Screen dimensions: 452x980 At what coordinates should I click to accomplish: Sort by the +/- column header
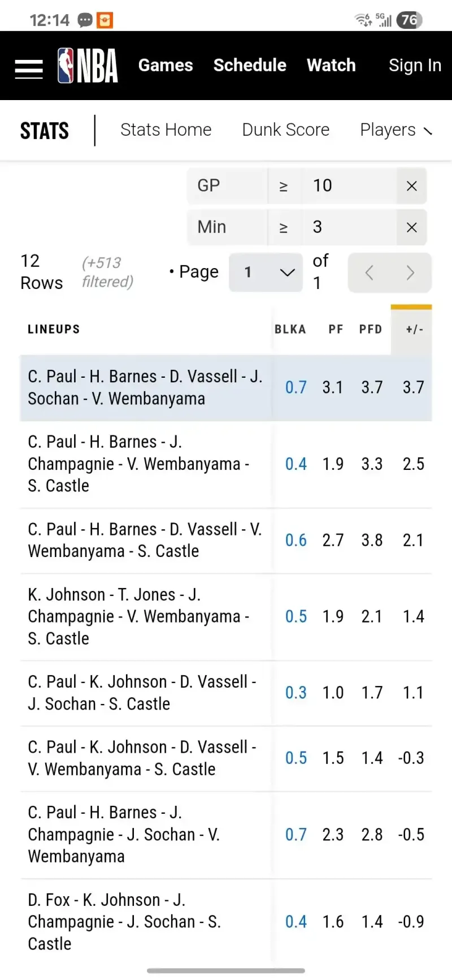(x=414, y=330)
